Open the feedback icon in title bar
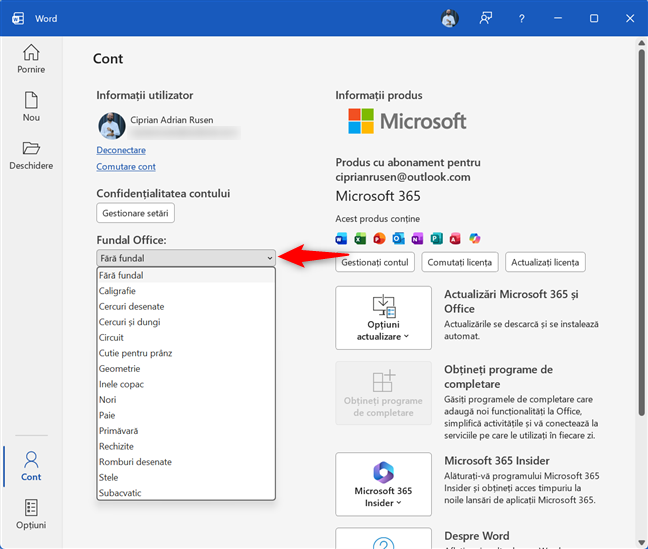The image size is (648, 549). (486, 18)
